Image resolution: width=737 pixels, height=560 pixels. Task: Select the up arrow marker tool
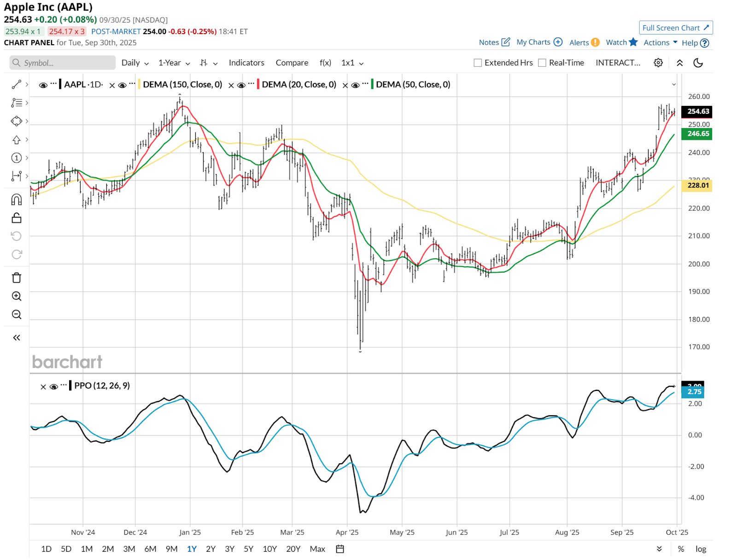16,140
